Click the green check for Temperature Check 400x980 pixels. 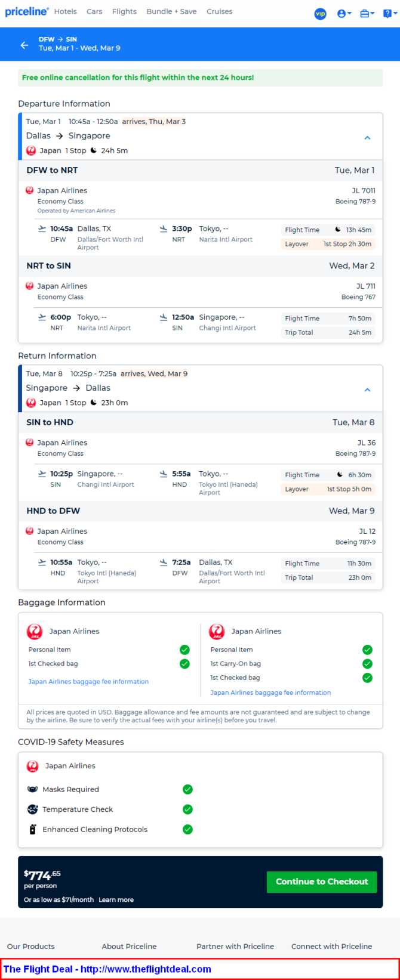(x=187, y=809)
